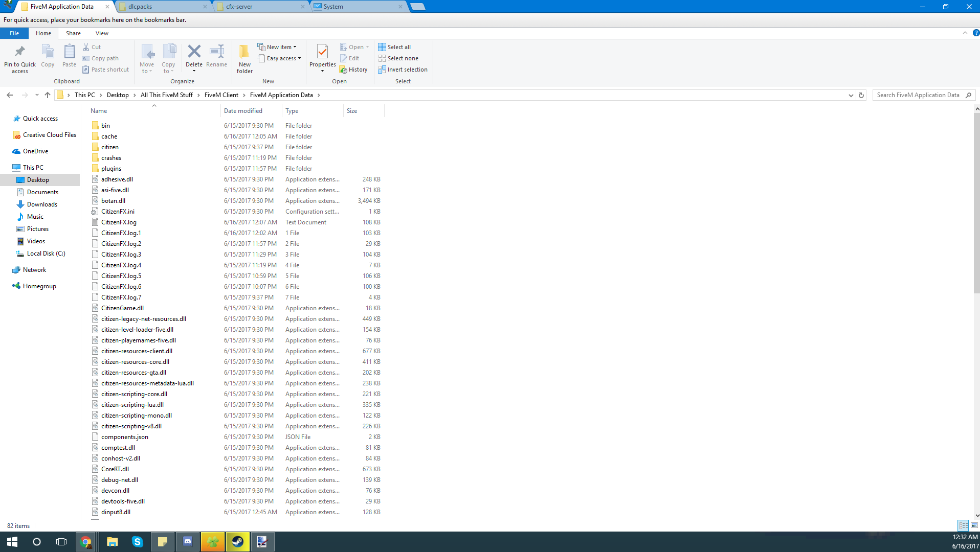Select the dinput8.dll file
This screenshot has height=552, width=980.
(x=116, y=512)
